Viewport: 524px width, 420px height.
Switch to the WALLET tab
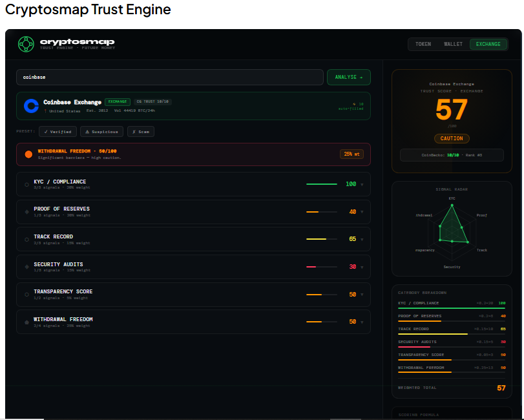453,44
